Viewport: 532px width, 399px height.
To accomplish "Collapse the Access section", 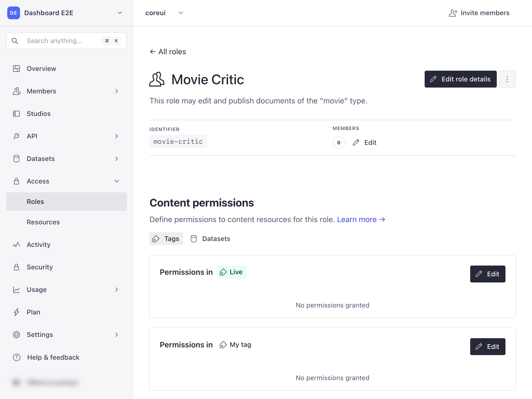I will pyautogui.click(x=117, y=181).
